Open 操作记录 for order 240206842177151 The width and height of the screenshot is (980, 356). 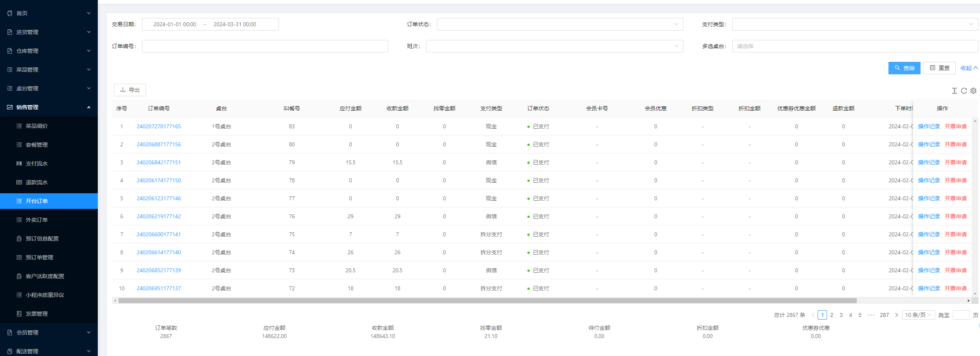click(929, 162)
